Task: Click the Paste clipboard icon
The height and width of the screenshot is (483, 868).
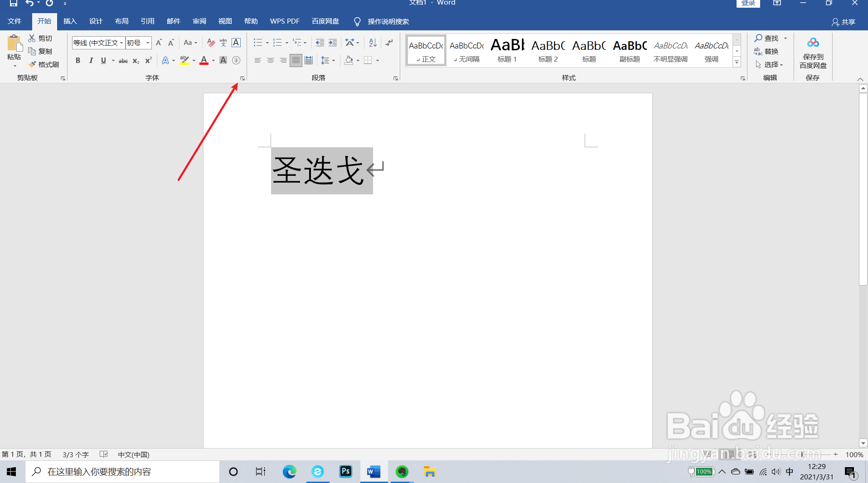Action: pyautogui.click(x=14, y=44)
